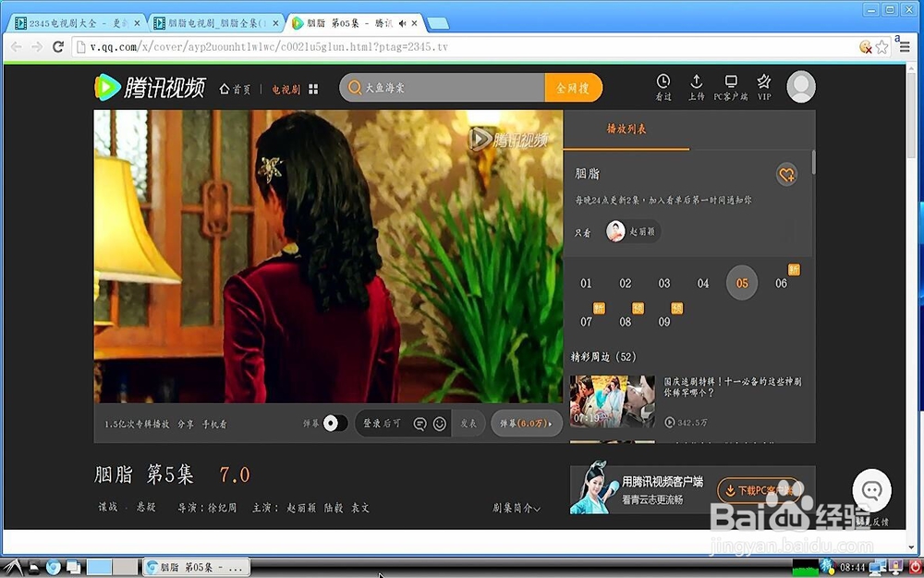Click the VIP icon

click(x=764, y=87)
